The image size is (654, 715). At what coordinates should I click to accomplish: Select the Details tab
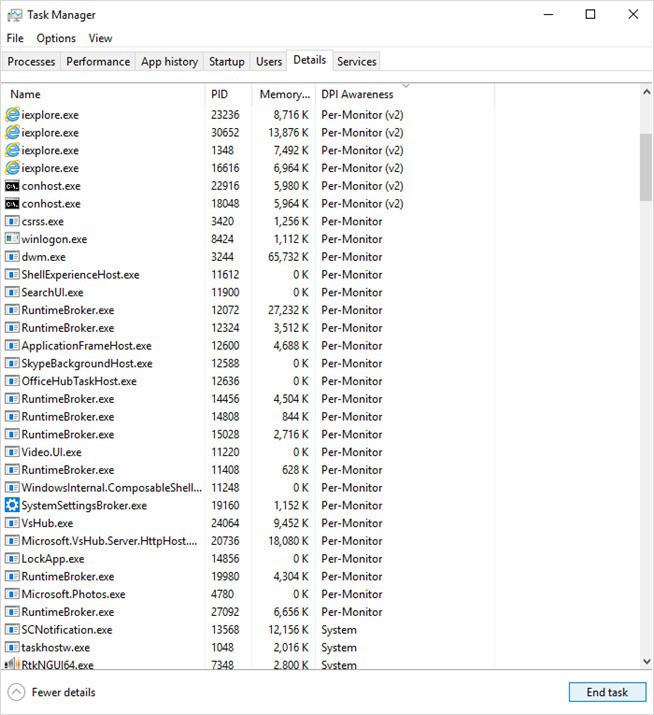click(x=310, y=60)
